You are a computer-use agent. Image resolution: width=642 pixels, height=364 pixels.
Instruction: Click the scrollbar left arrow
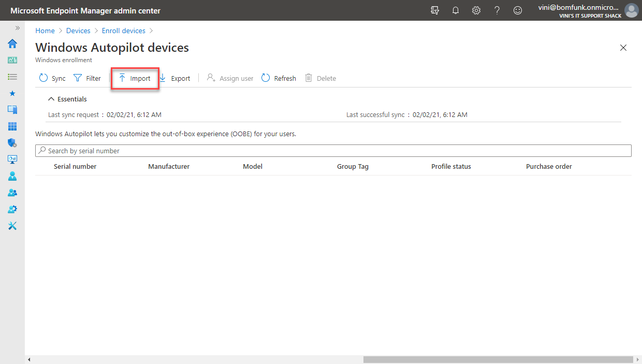pos(28,359)
